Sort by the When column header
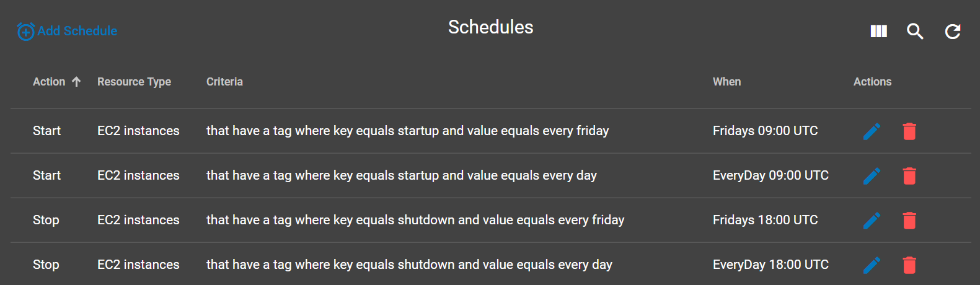 [x=726, y=82]
